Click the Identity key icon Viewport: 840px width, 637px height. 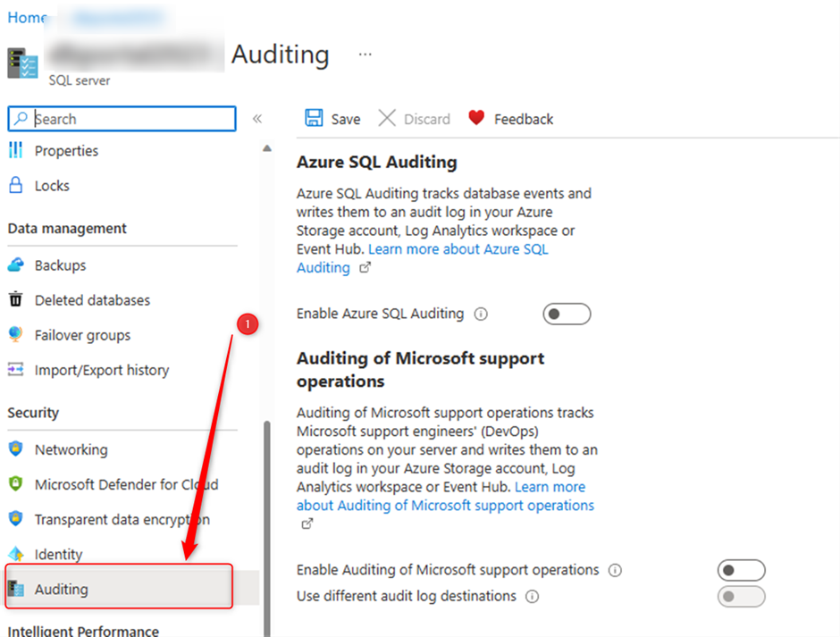16,553
